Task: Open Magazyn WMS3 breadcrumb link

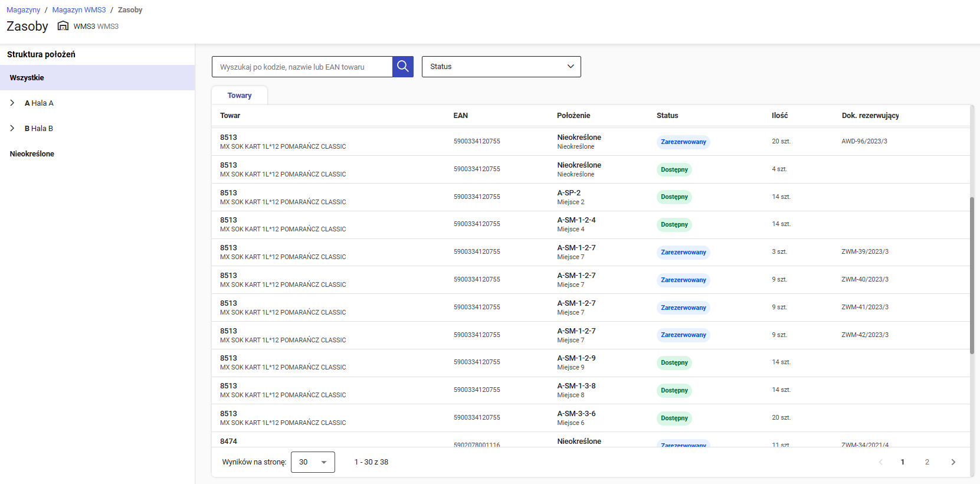Action: click(x=79, y=10)
